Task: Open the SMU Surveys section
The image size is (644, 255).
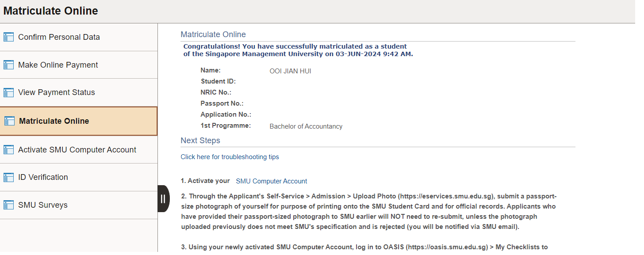Action: (79, 205)
